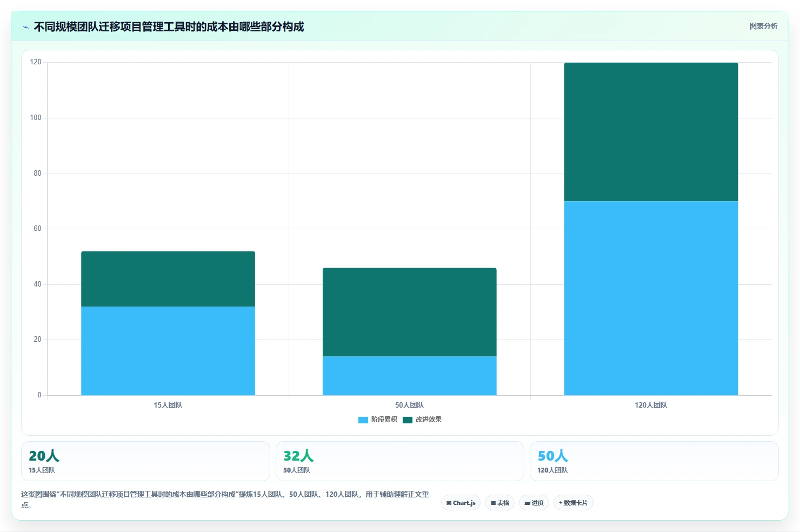
Task: Click the 15人团队 x-axis label
Action: point(168,405)
